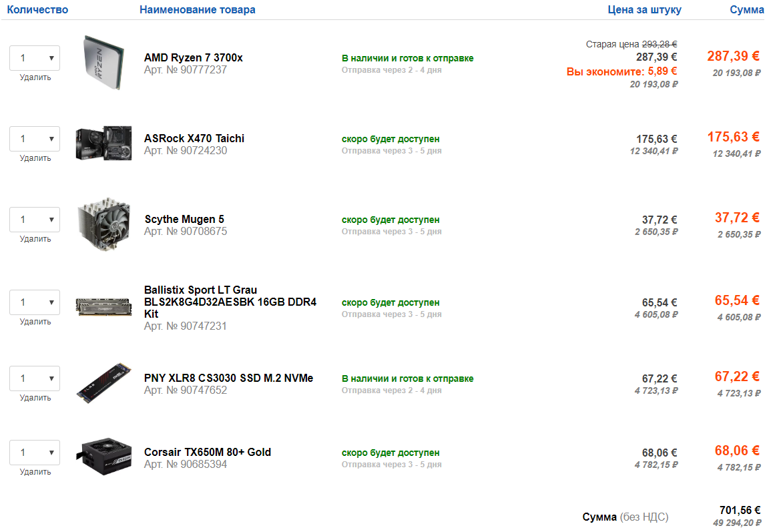This screenshot has width=767, height=532.
Task: Click the AMD Ryzen 7 3700x product image
Action: tap(103, 62)
